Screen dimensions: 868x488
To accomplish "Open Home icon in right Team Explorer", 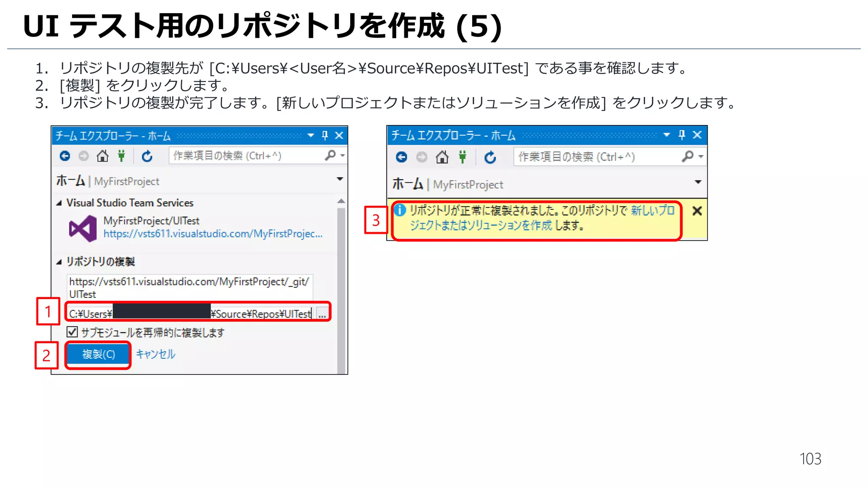I will coord(442,157).
